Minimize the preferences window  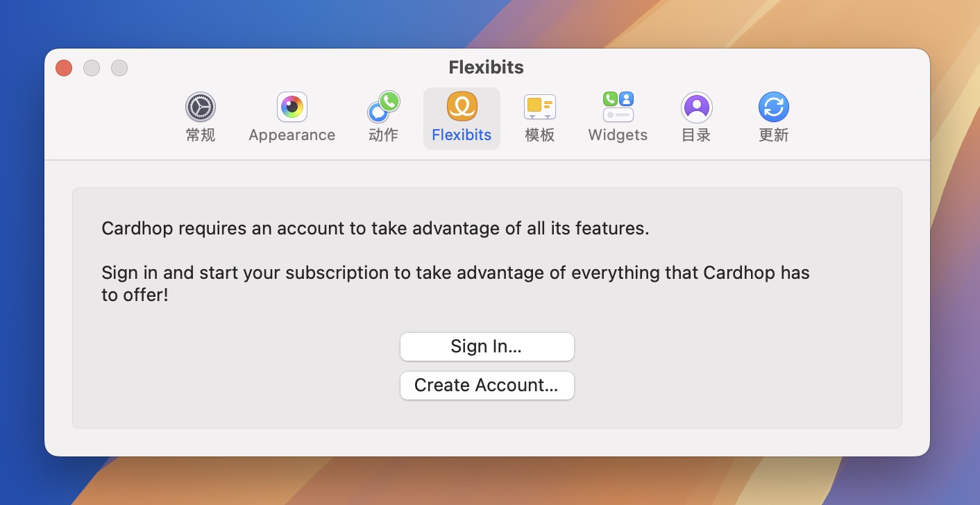91,68
